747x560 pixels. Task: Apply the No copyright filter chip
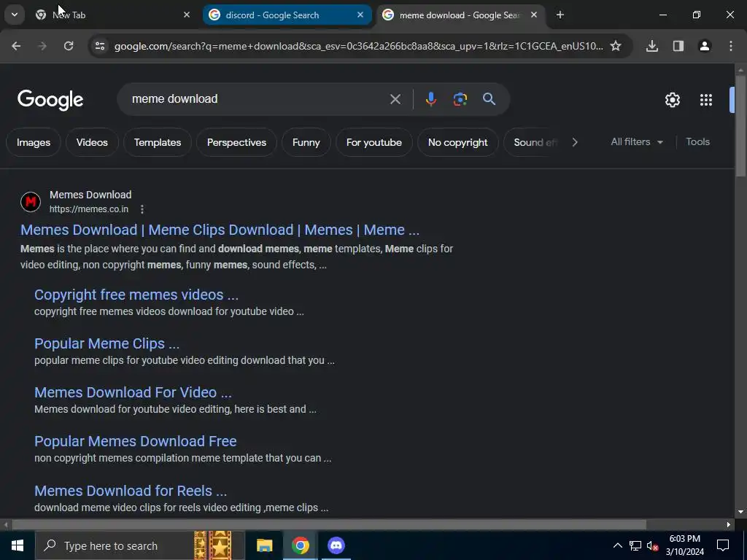(x=457, y=142)
